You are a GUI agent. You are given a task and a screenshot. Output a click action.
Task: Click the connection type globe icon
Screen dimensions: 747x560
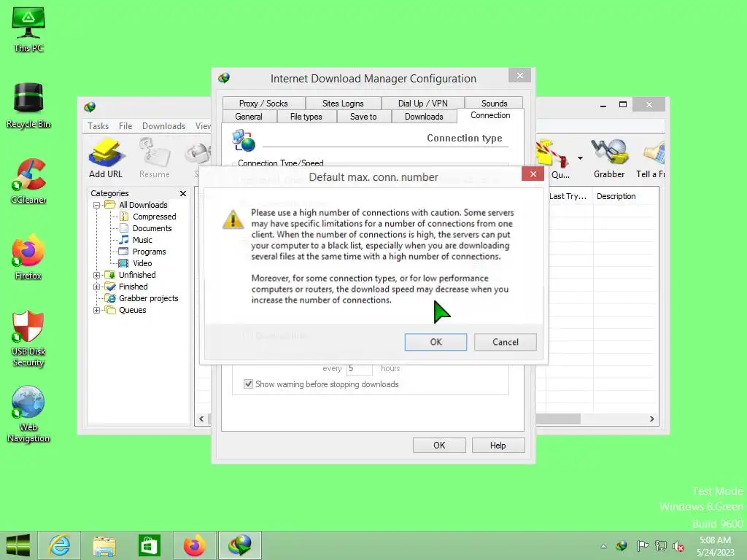pyautogui.click(x=244, y=141)
